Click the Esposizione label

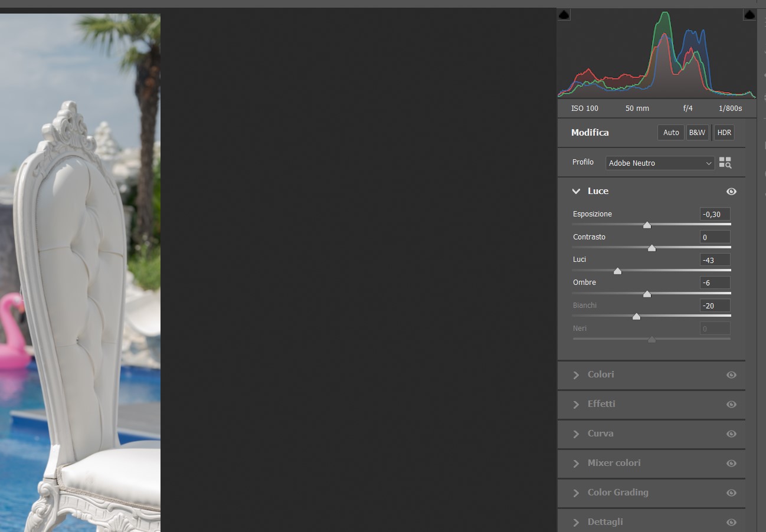(592, 214)
